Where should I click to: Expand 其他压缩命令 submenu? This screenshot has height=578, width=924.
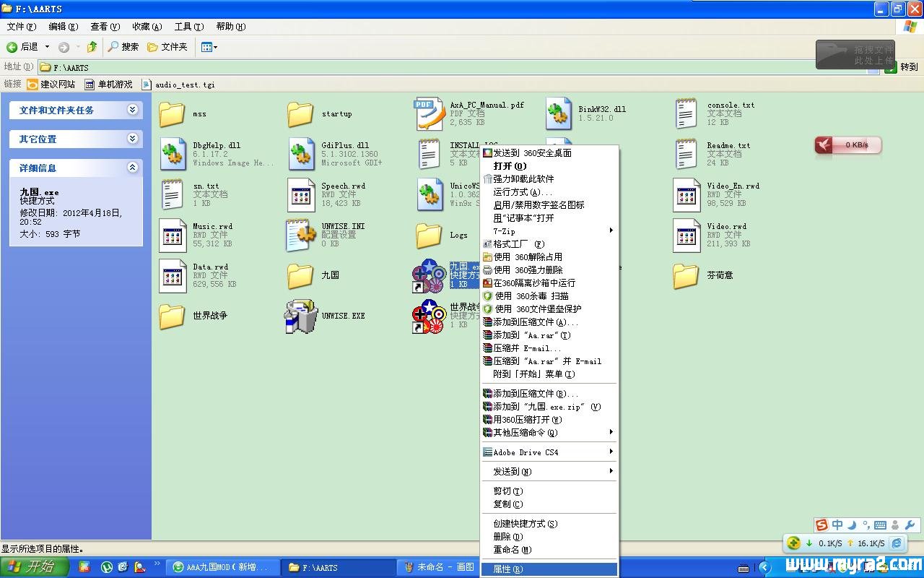[549, 432]
